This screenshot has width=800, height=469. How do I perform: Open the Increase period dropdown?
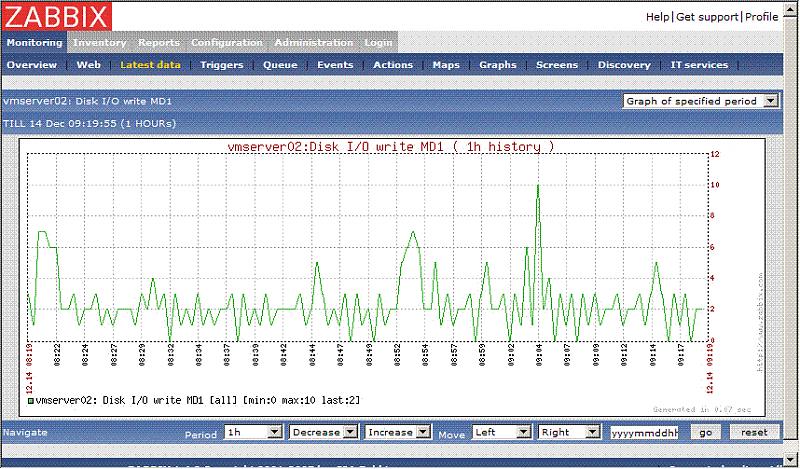pos(397,432)
